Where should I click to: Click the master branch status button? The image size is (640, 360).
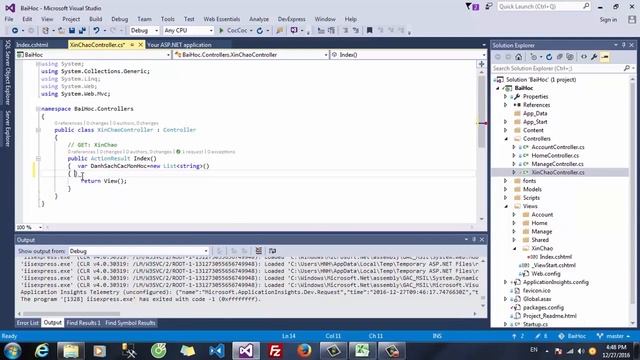613,336
